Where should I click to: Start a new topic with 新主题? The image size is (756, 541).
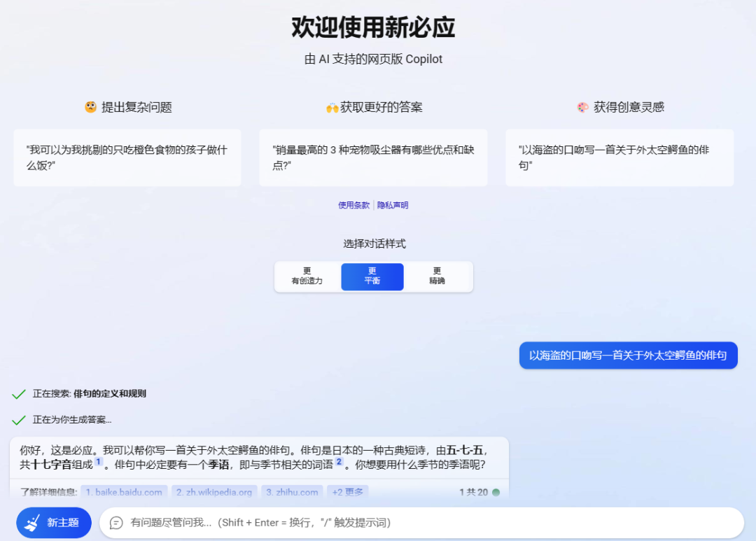click(54, 523)
